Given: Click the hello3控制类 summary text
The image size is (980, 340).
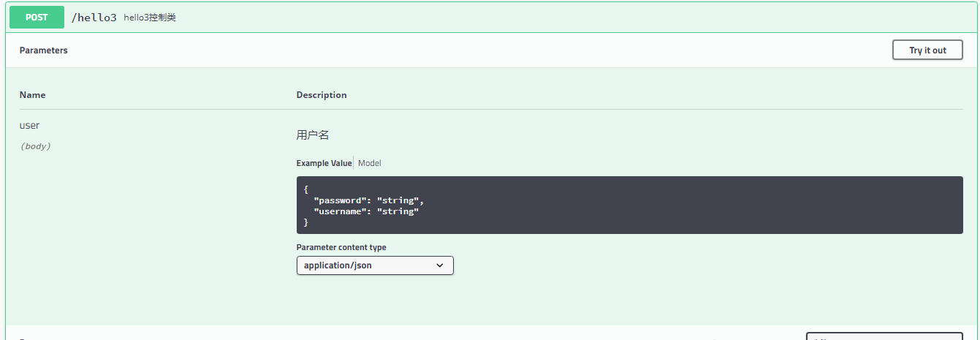Looking at the screenshot, I should (x=150, y=18).
